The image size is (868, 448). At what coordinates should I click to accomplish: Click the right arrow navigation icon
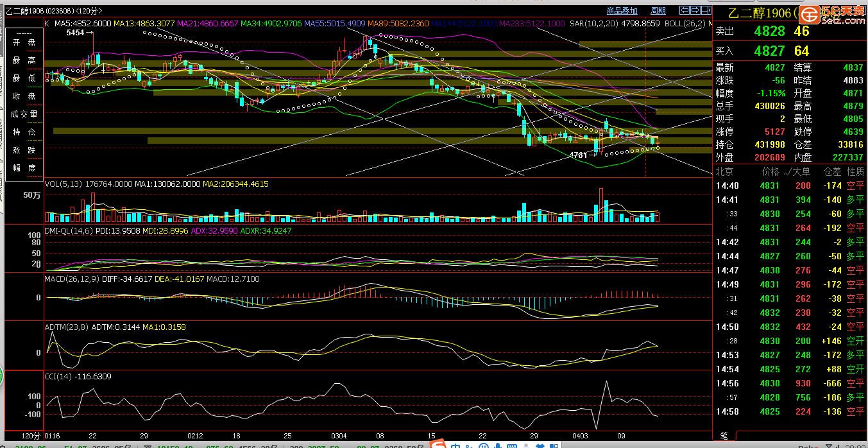click(694, 10)
